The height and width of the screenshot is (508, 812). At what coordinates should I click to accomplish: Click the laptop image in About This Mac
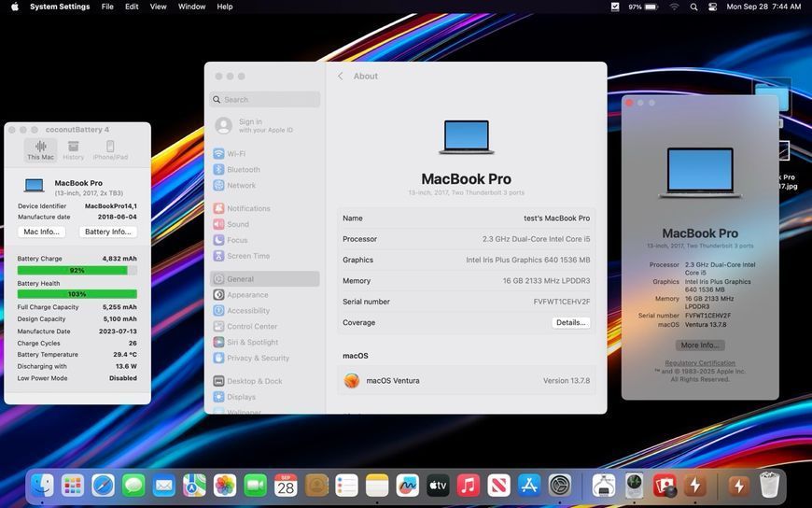pos(700,173)
